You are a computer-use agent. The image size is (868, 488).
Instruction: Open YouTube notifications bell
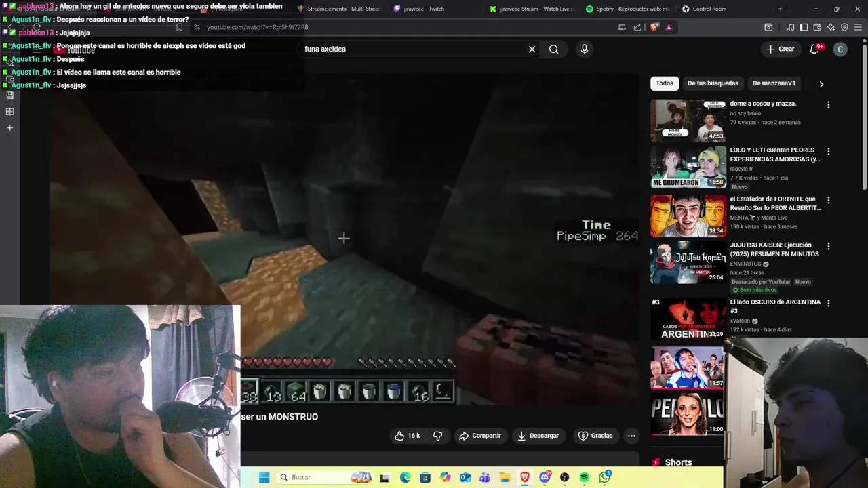[x=815, y=49]
